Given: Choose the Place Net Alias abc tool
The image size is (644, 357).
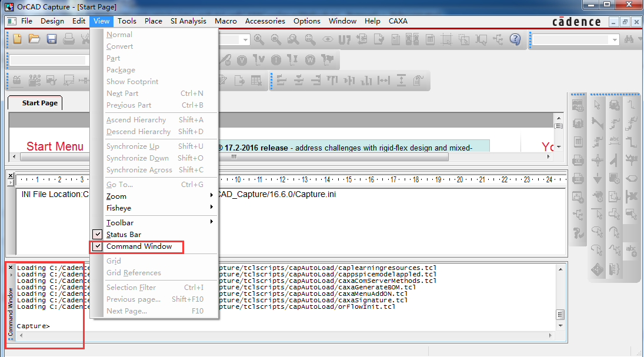Looking at the screenshot, I should pos(615,141).
